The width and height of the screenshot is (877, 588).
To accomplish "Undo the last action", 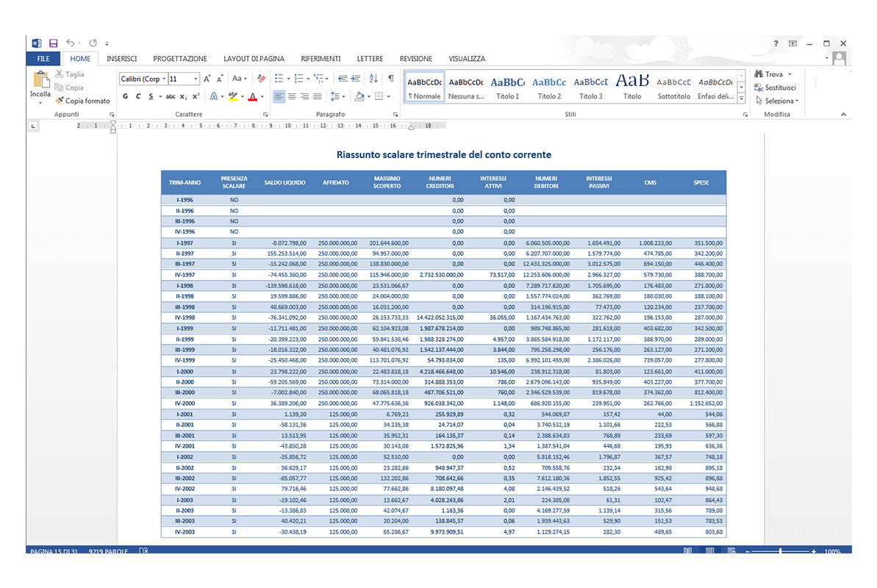I will pyautogui.click(x=71, y=43).
